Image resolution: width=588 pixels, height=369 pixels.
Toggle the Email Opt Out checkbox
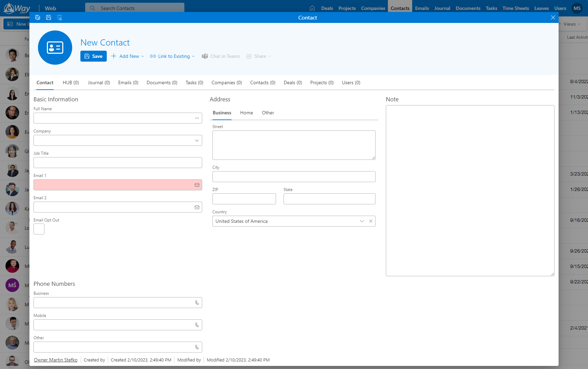[39, 229]
